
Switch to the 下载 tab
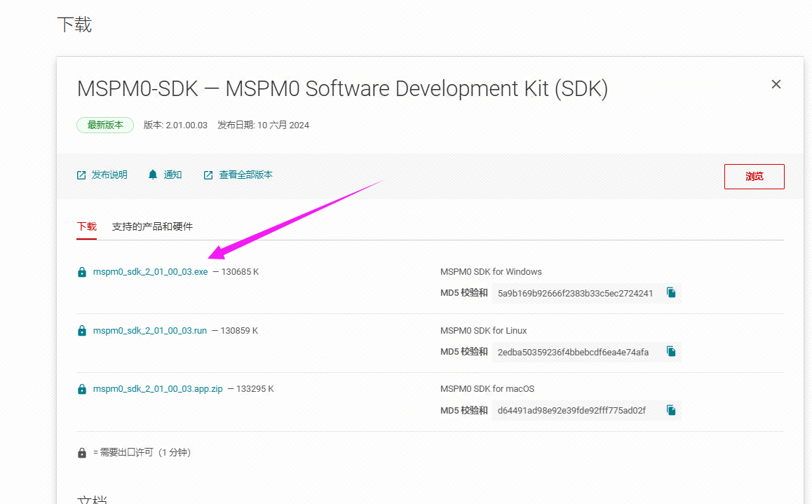click(x=87, y=226)
